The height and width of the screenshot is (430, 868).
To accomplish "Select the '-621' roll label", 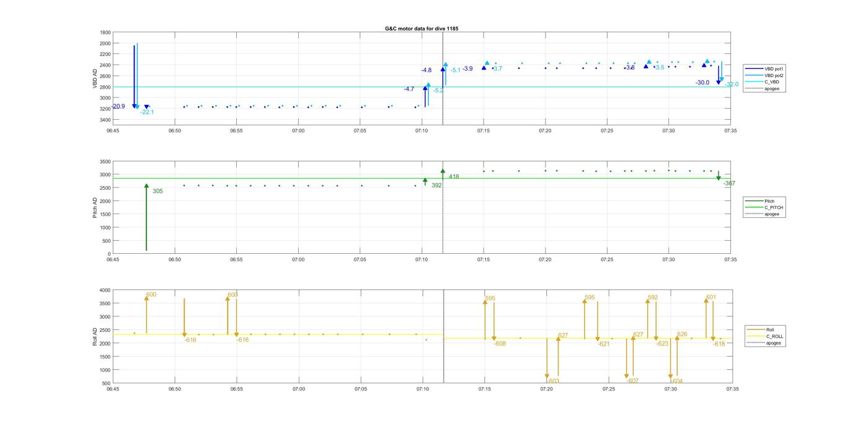I will tap(604, 344).
